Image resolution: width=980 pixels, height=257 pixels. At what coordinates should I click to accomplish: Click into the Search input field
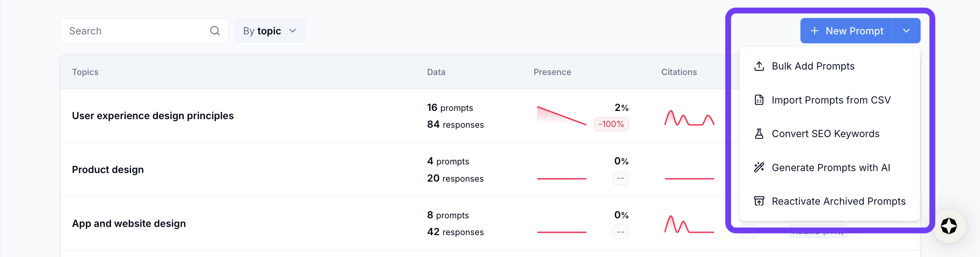coord(137,31)
